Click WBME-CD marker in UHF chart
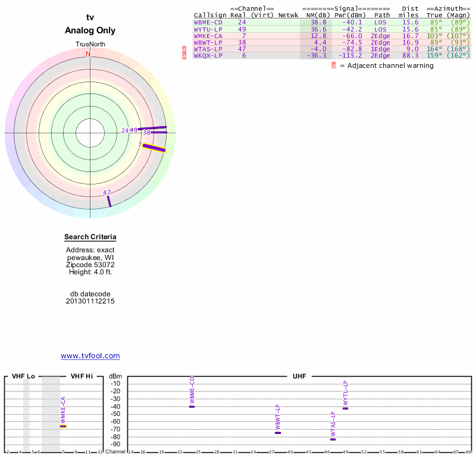The width and height of the screenshot is (476, 457). (x=192, y=406)
